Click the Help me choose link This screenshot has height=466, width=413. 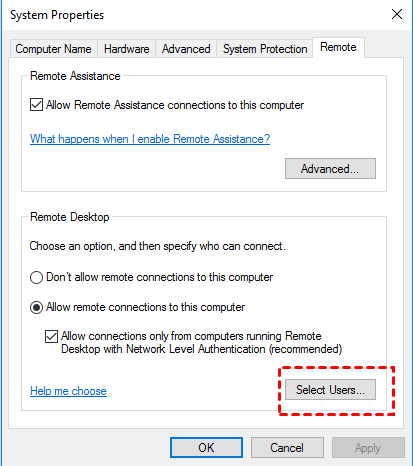[x=68, y=391]
